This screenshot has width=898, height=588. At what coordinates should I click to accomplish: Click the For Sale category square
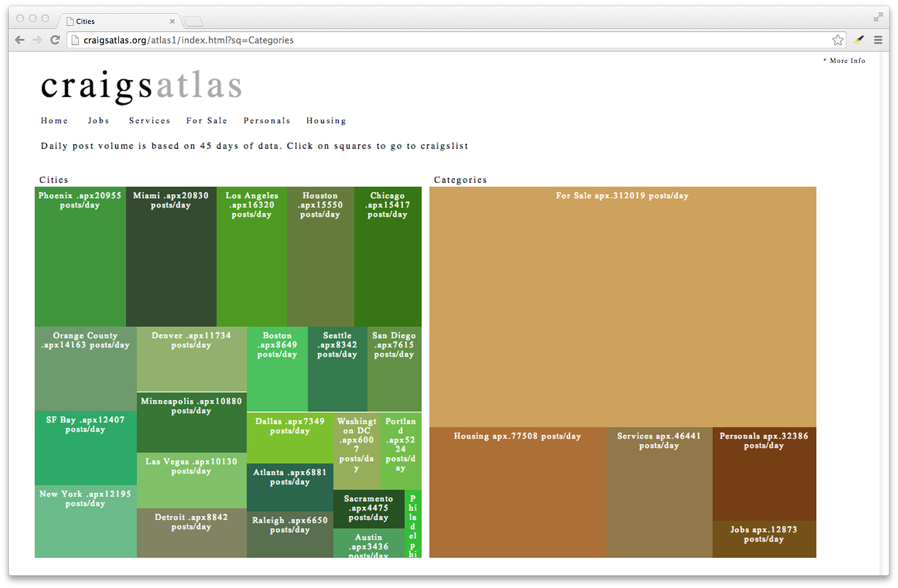pos(622,307)
